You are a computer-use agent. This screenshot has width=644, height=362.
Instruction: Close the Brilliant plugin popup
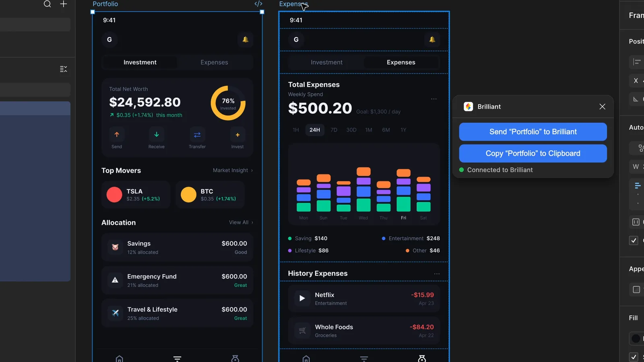click(602, 107)
